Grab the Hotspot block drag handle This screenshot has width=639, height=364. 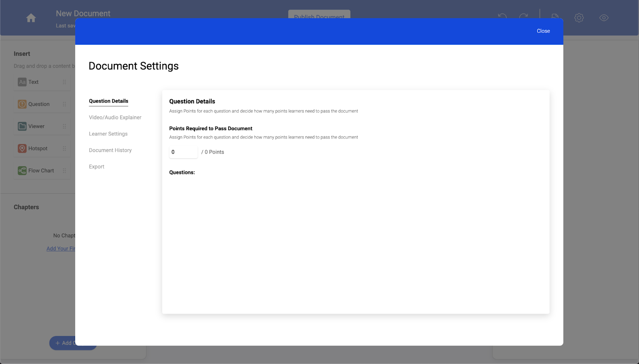tap(64, 148)
